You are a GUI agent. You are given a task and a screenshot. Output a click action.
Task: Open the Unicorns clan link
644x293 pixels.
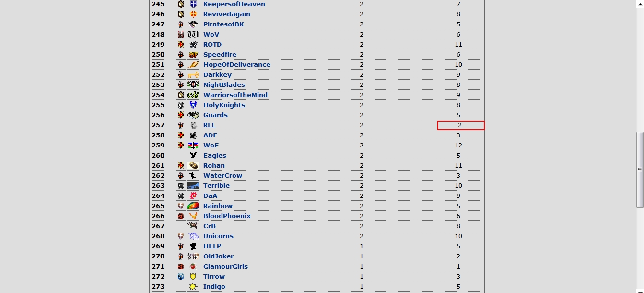[218, 236]
